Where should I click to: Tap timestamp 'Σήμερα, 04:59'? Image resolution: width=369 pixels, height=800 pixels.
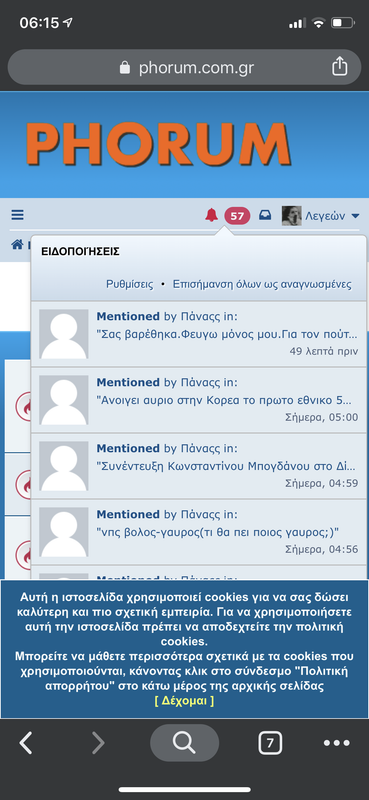click(322, 483)
